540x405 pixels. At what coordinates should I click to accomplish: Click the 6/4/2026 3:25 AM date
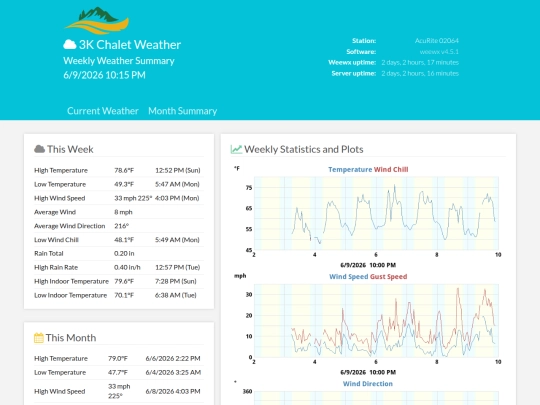tap(173, 372)
